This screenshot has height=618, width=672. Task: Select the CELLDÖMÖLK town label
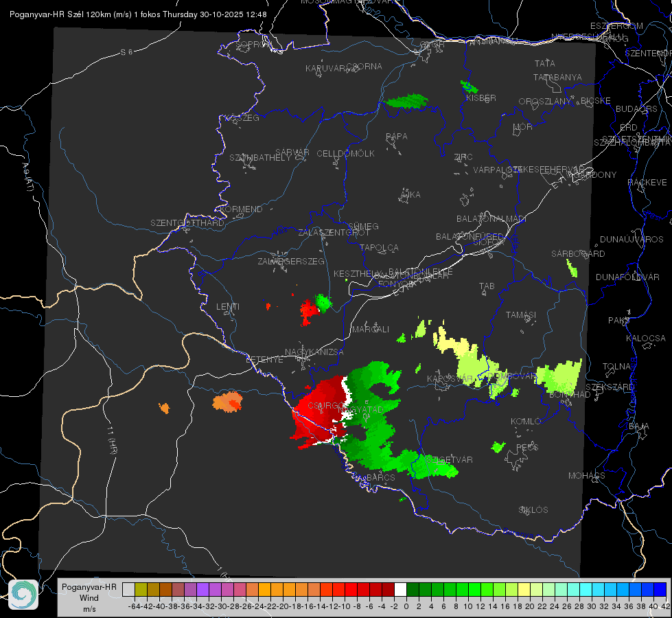[x=345, y=154]
